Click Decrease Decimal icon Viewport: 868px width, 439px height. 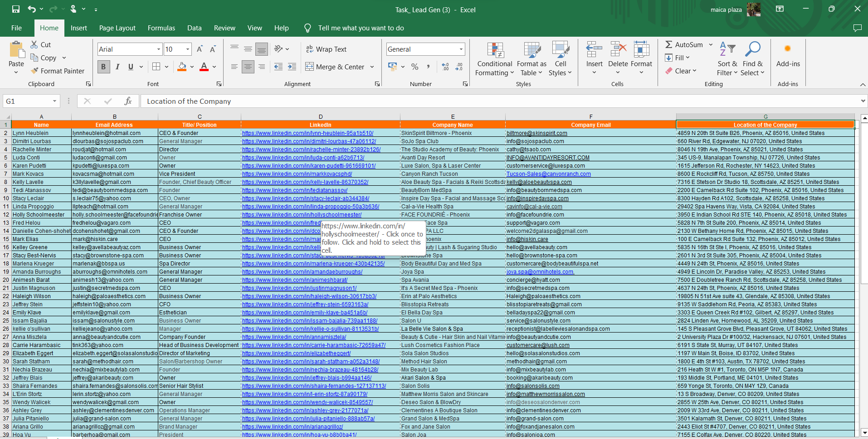[x=459, y=67]
